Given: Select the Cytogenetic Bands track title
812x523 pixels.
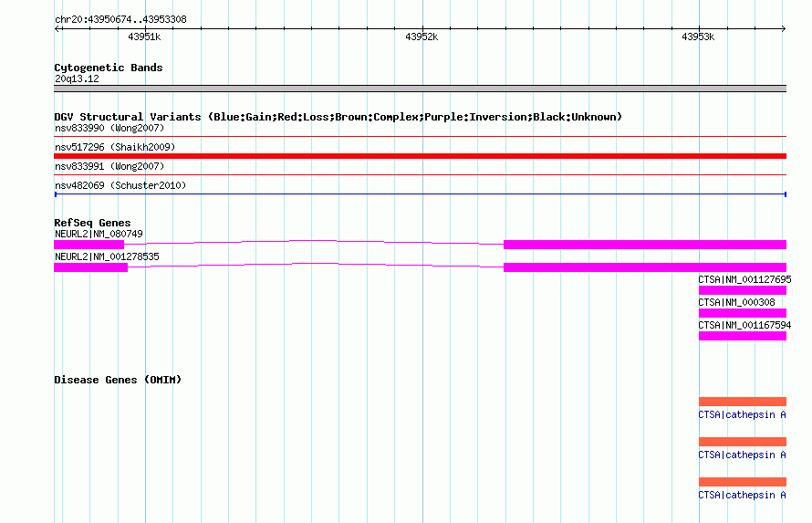Looking at the screenshot, I should pyautogui.click(x=109, y=68).
